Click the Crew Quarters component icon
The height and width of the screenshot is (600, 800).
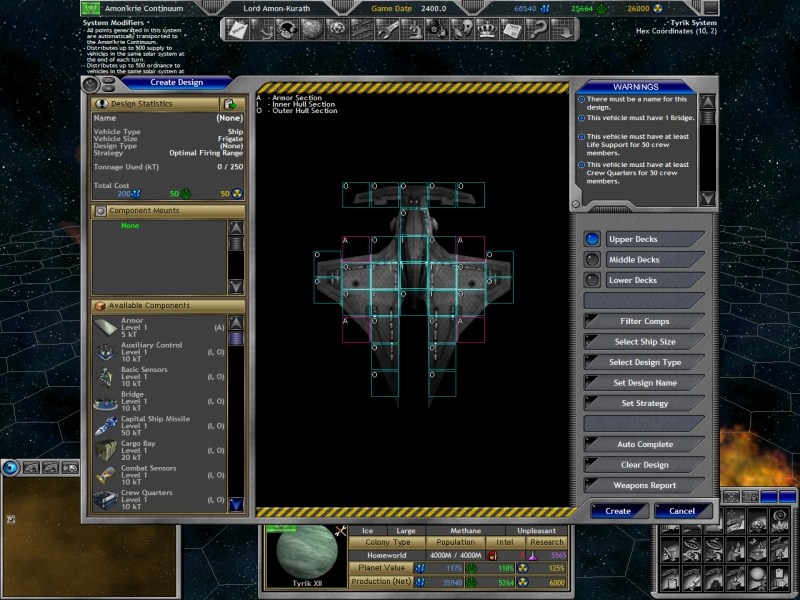click(106, 500)
